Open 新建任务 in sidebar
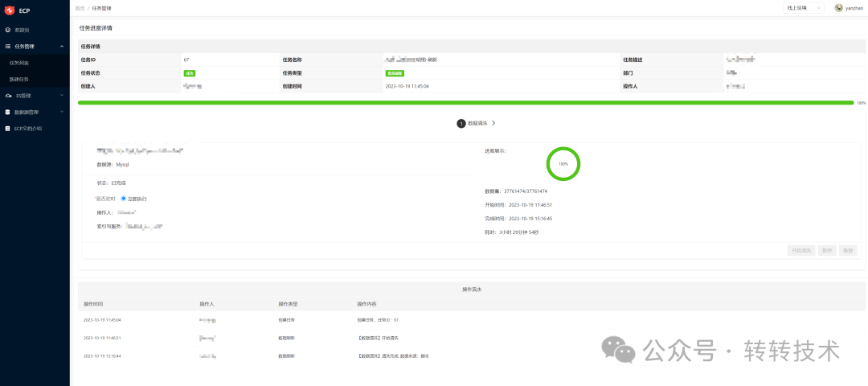868x386 pixels. click(x=35, y=79)
